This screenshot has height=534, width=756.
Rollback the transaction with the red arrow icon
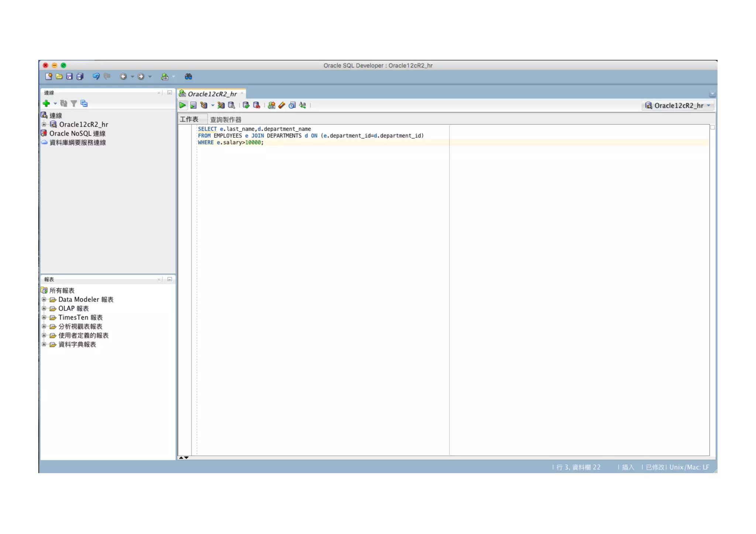point(257,105)
